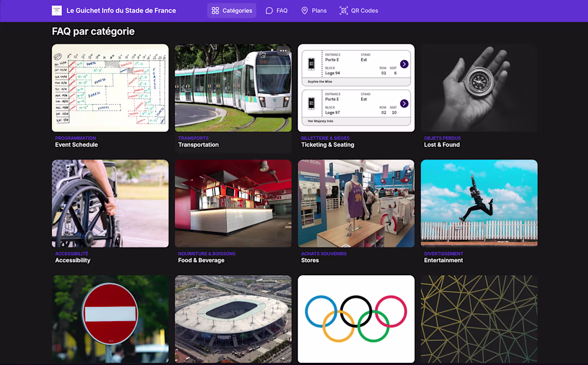Open the FAQ tab
Screen dimensions: 588x365
tap(276, 11)
